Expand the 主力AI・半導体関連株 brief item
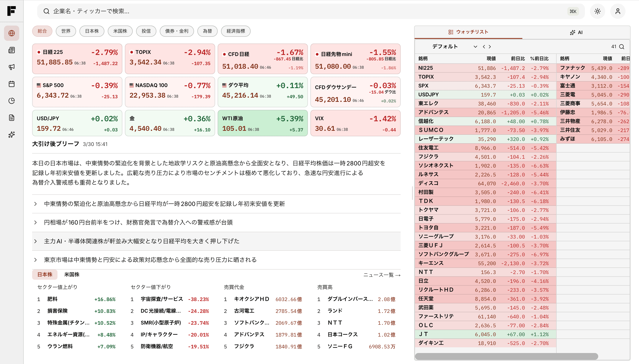 click(142, 241)
